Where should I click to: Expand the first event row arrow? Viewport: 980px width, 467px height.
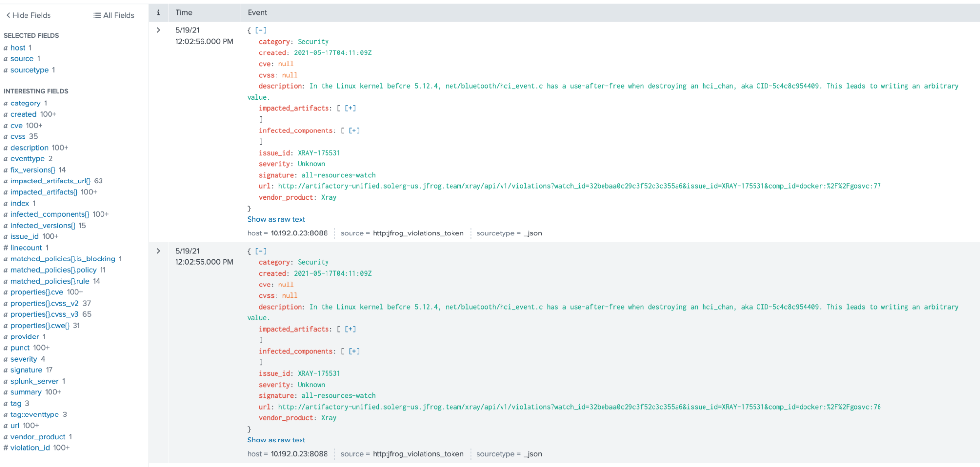pyautogui.click(x=158, y=30)
